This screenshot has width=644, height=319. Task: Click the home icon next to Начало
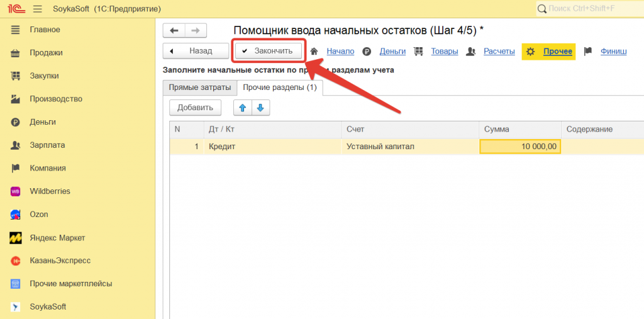[314, 52]
